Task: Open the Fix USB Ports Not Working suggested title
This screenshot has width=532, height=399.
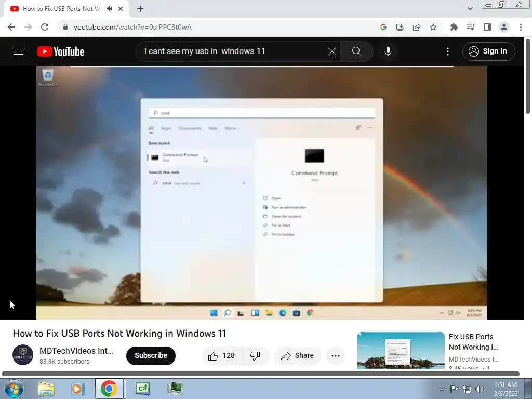Action: click(x=473, y=342)
